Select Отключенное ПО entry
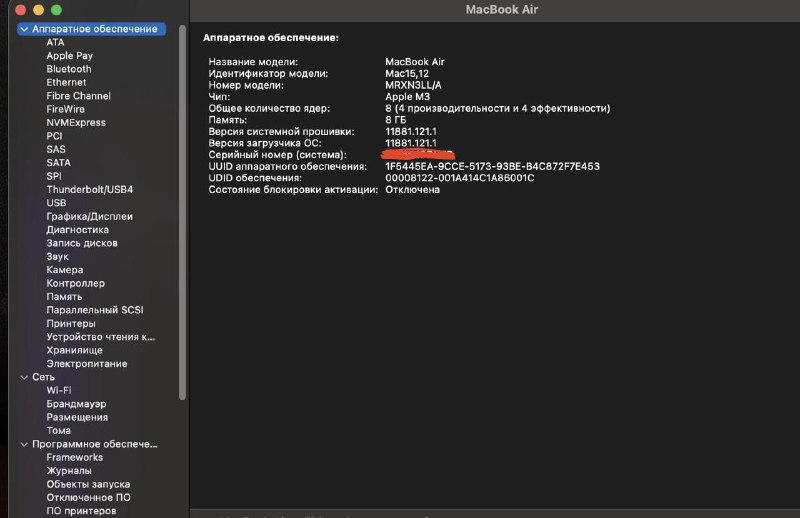Screen dimensions: 800x518 click(88, 498)
